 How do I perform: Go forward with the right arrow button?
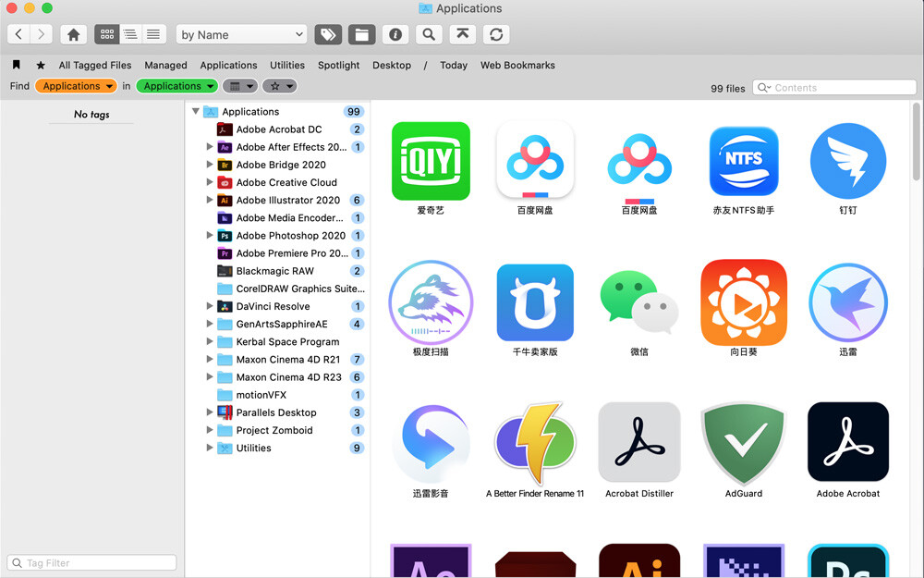pos(41,34)
